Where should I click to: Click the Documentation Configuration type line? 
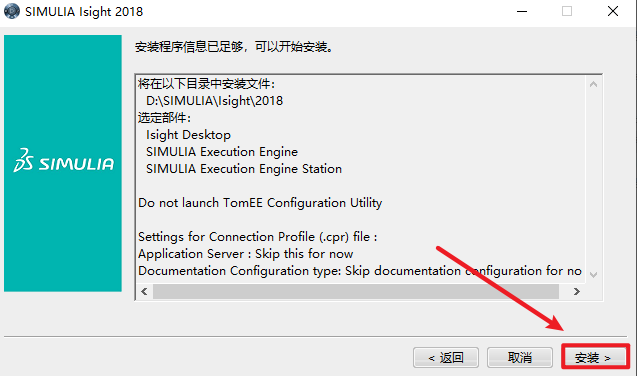[x=360, y=271]
